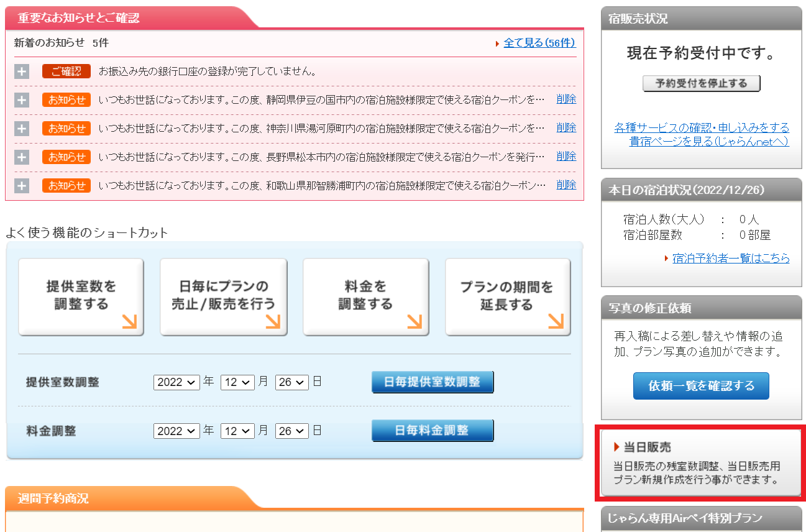This screenshot has width=806, height=532.
Task: Open 提供室数を調整する shortcut tile
Action: point(81,296)
